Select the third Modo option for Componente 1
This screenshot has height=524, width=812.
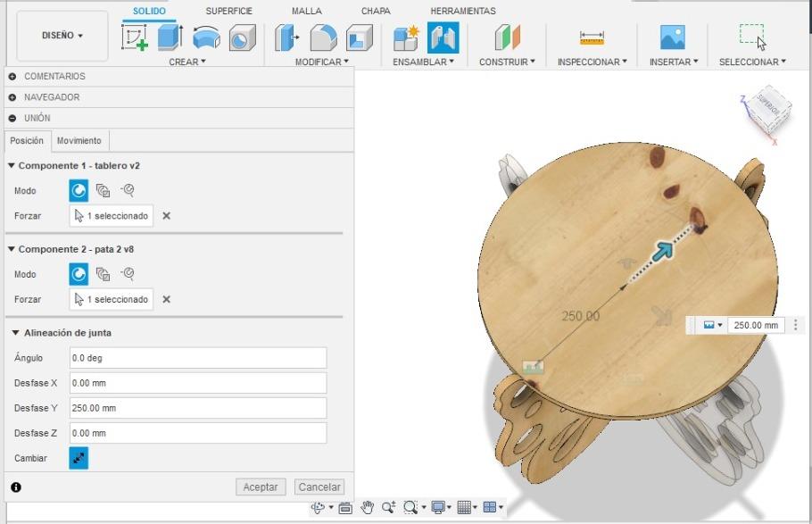click(128, 190)
